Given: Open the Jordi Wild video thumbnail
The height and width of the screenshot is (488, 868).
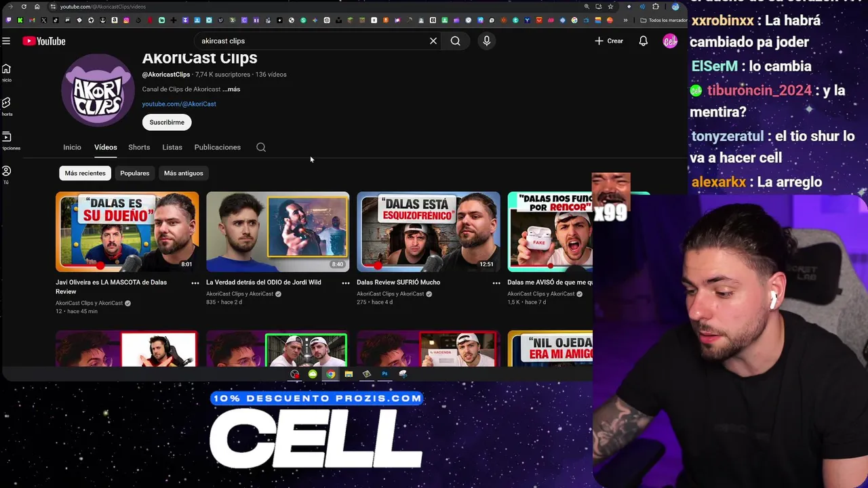Looking at the screenshot, I should [278, 232].
